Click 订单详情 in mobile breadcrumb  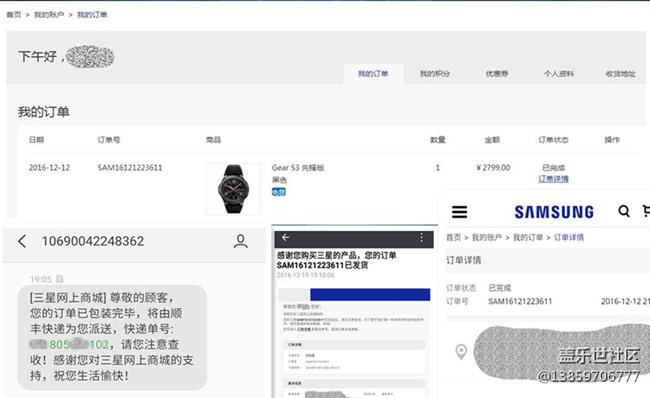pos(569,237)
